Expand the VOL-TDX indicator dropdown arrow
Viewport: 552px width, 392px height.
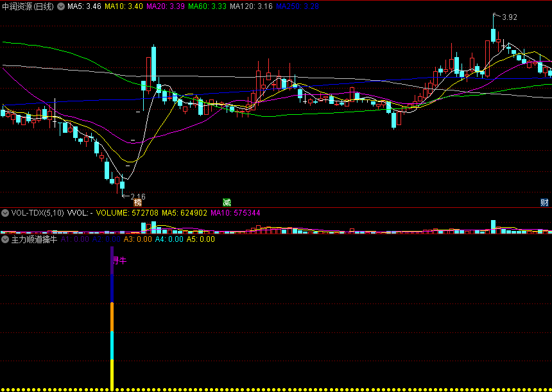(x=5, y=213)
